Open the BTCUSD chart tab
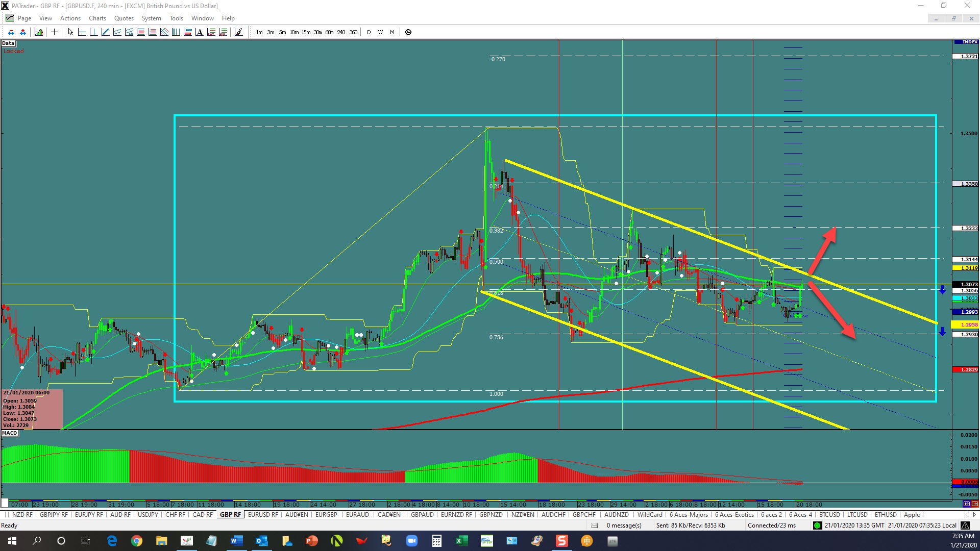Viewport: 980px width, 551px height. 829,515
